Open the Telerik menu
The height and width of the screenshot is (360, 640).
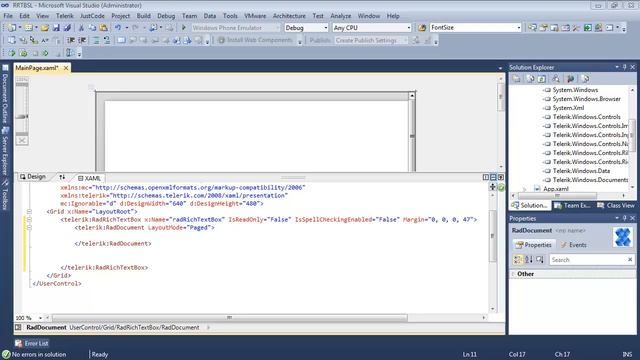click(x=64, y=16)
